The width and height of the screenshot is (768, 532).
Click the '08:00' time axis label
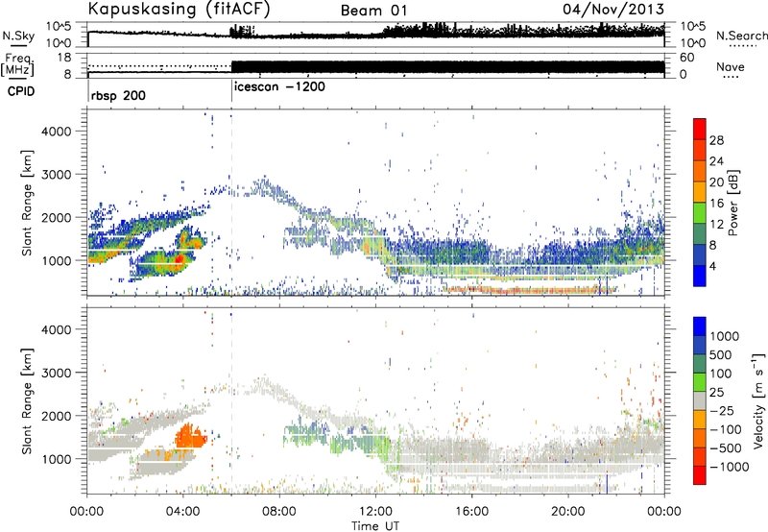[x=279, y=511]
